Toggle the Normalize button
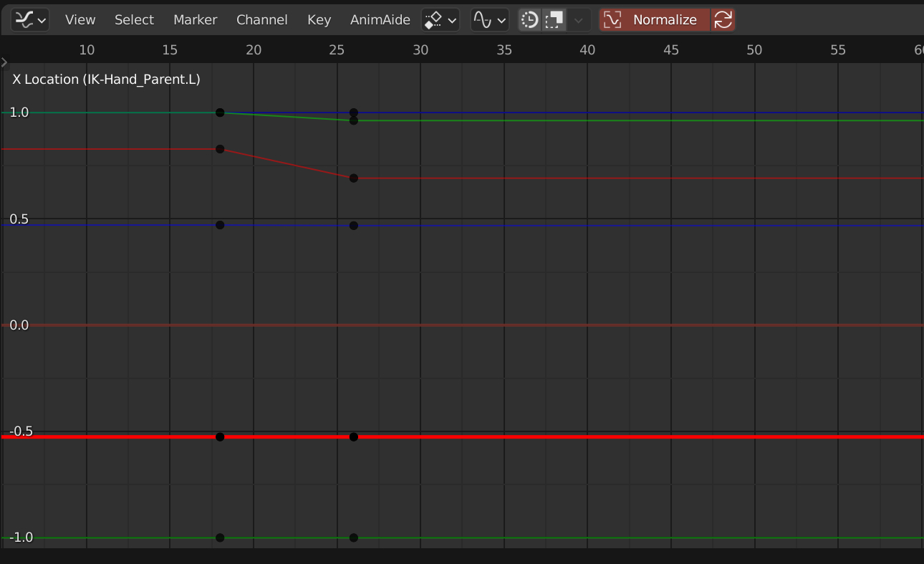Screen dimensions: 924x564 tap(655, 20)
